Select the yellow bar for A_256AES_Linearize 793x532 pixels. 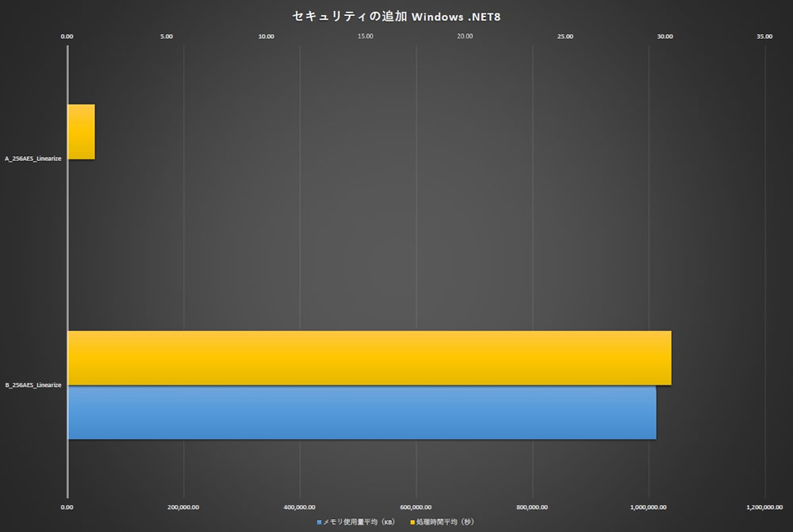click(x=81, y=132)
